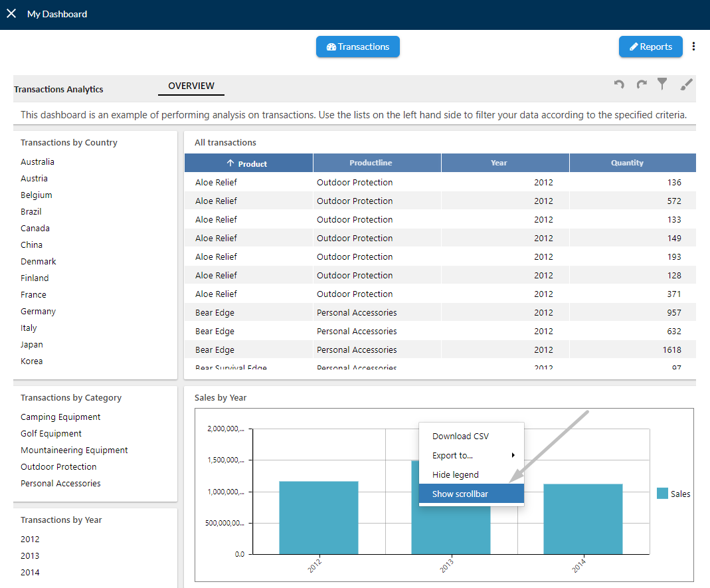
Task: Sort by the Product column arrow
Action: (230, 163)
